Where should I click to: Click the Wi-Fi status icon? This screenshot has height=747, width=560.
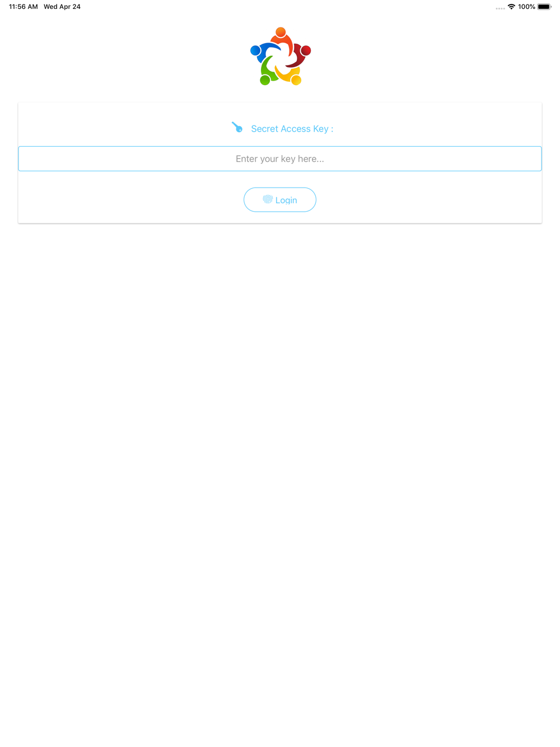(511, 7)
